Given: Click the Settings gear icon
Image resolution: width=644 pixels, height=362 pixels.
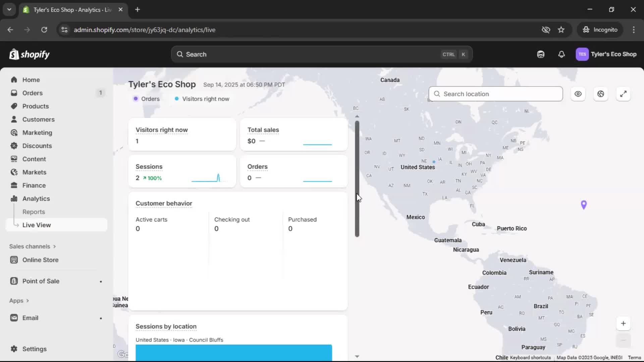Looking at the screenshot, I should point(14,349).
